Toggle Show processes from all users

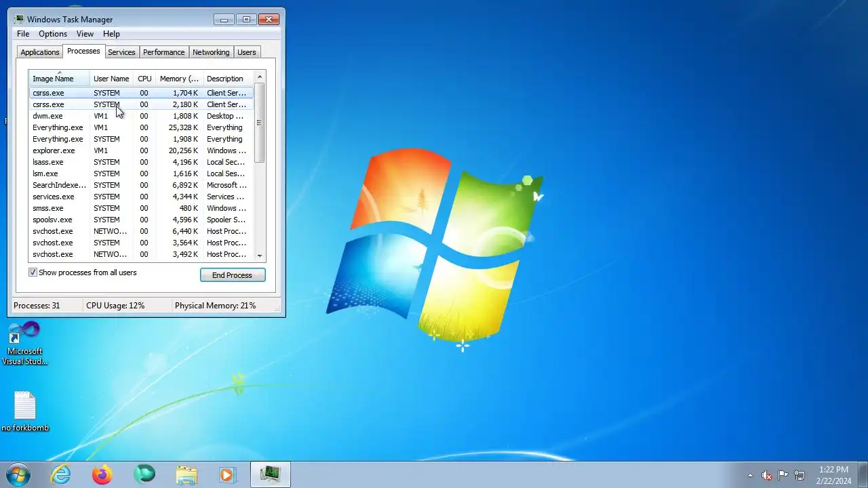[x=33, y=272]
